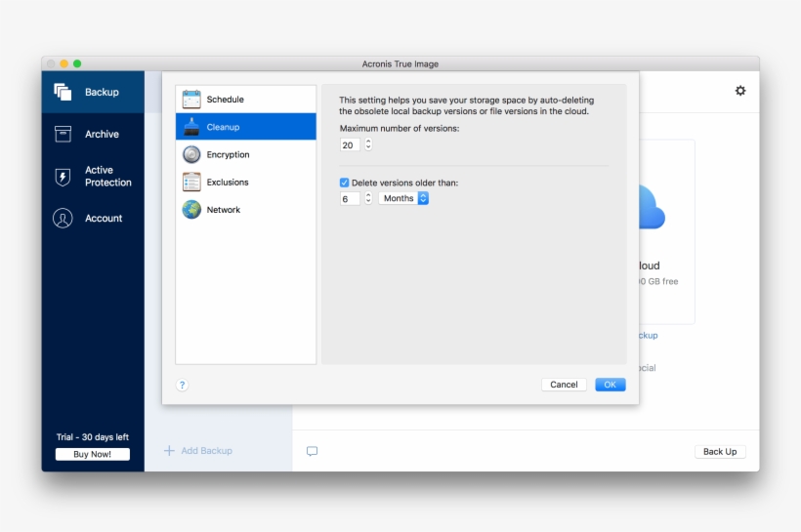Go to Active Protection in the sidebar
Image resolution: width=801 pixels, height=532 pixels.
pyautogui.click(x=93, y=176)
